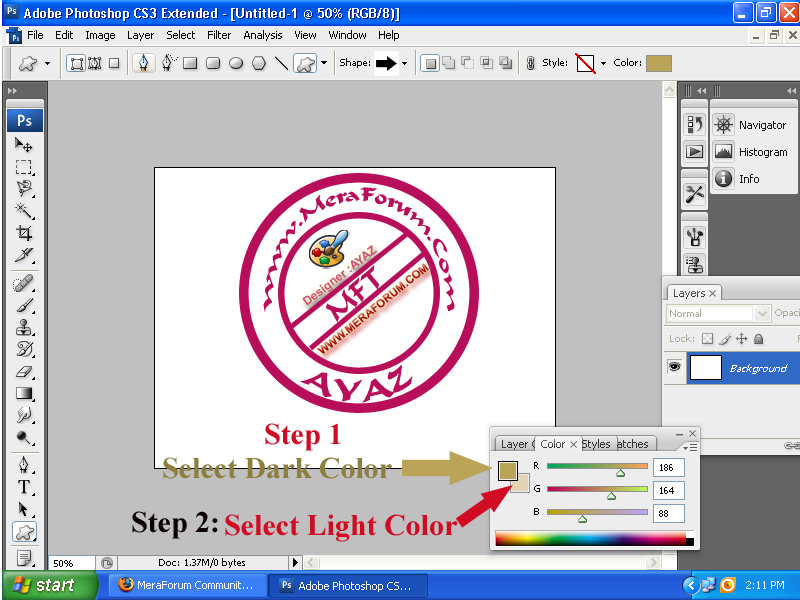This screenshot has height=600, width=800.
Task: Choose Polygon shape in options bar
Action: (259, 63)
